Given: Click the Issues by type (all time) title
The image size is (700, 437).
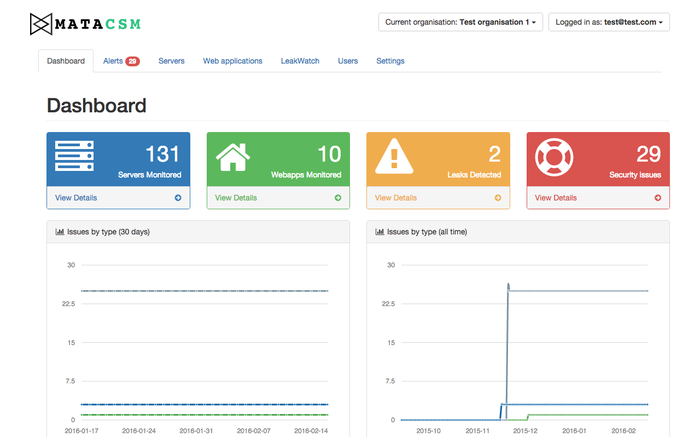Looking at the screenshot, I should [427, 232].
